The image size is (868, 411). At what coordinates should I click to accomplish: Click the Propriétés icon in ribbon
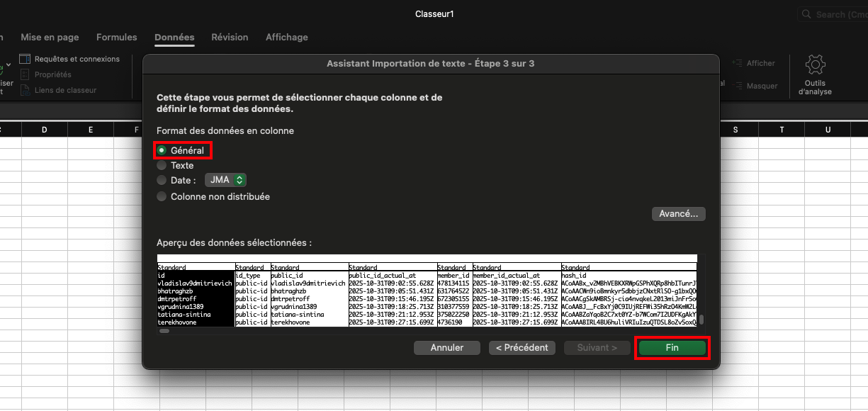coord(26,74)
